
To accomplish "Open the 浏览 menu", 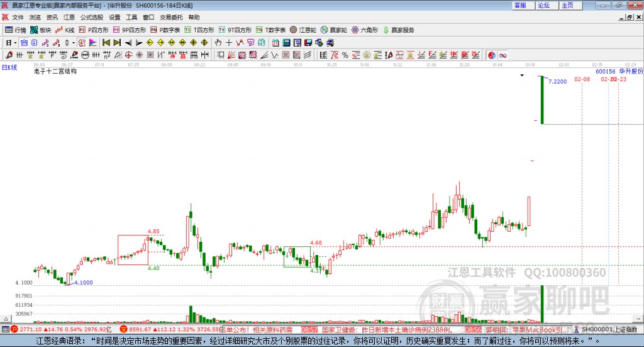I will tap(35, 17).
